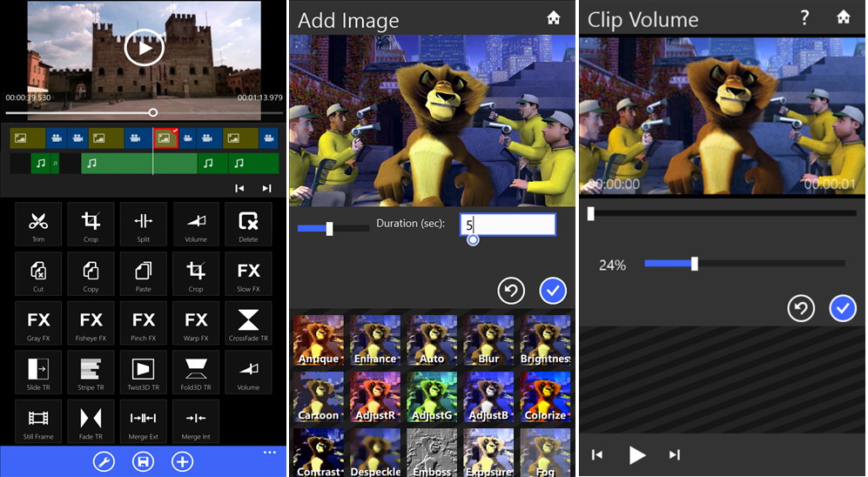Apply the Exposure filter thumbnail
This screenshot has width=868, height=477.
coord(488,452)
